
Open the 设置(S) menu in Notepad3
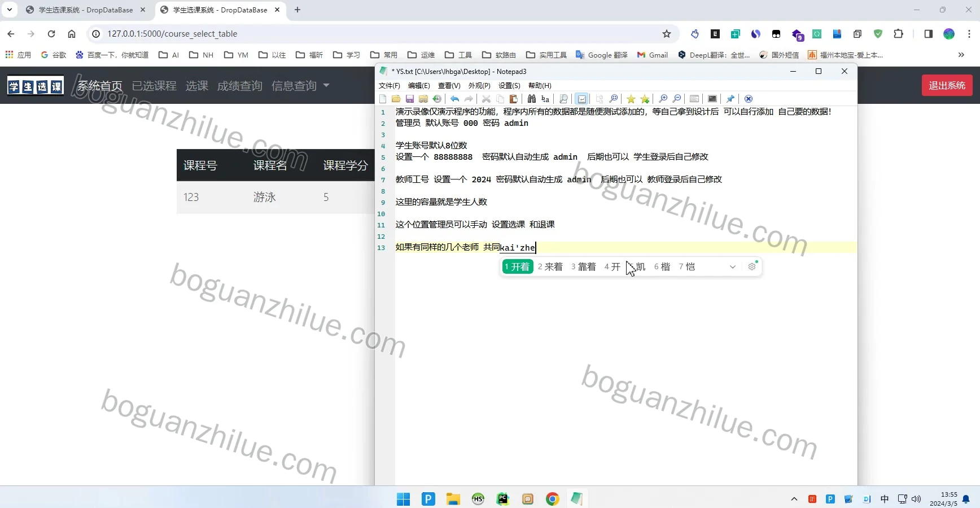tap(509, 86)
